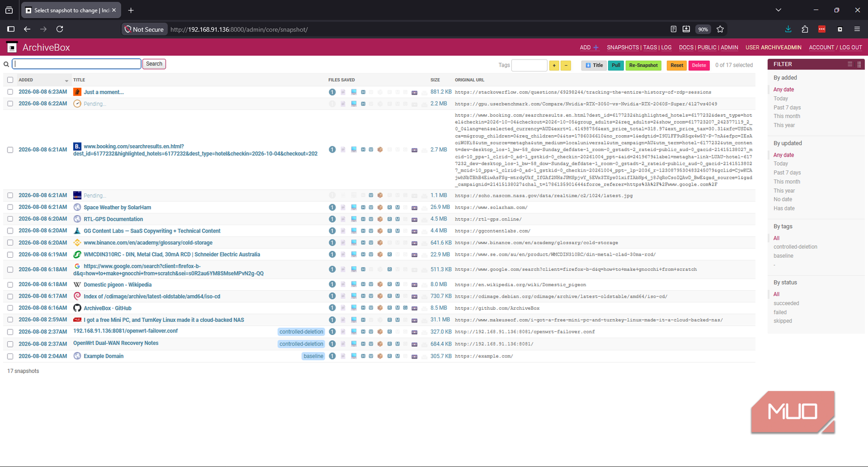Click into the Tags input field
This screenshot has height=467, width=868.
point(529,65)
